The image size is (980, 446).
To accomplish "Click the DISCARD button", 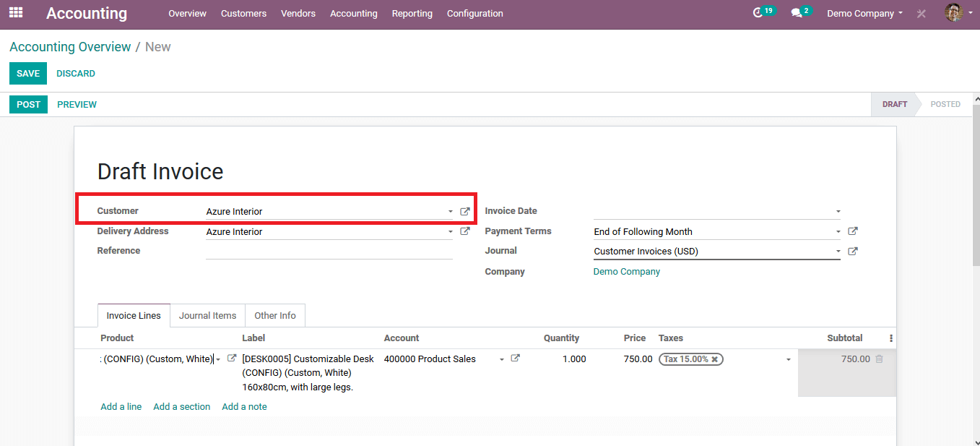I will tap(76, 74).
